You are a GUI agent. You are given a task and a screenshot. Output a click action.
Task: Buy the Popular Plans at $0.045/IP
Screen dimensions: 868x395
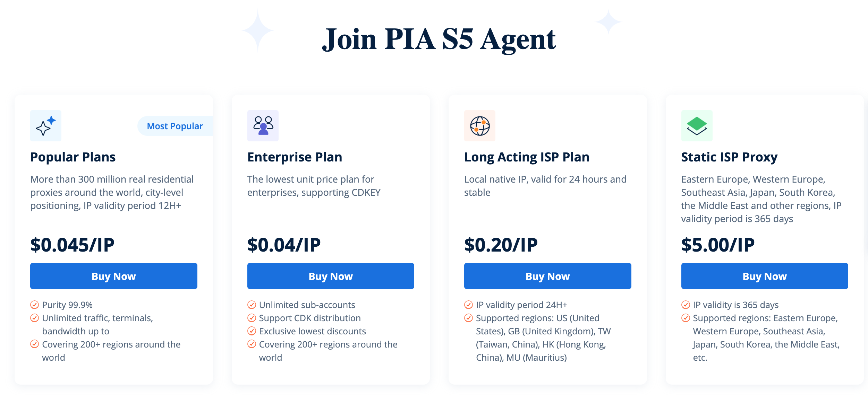114,276
